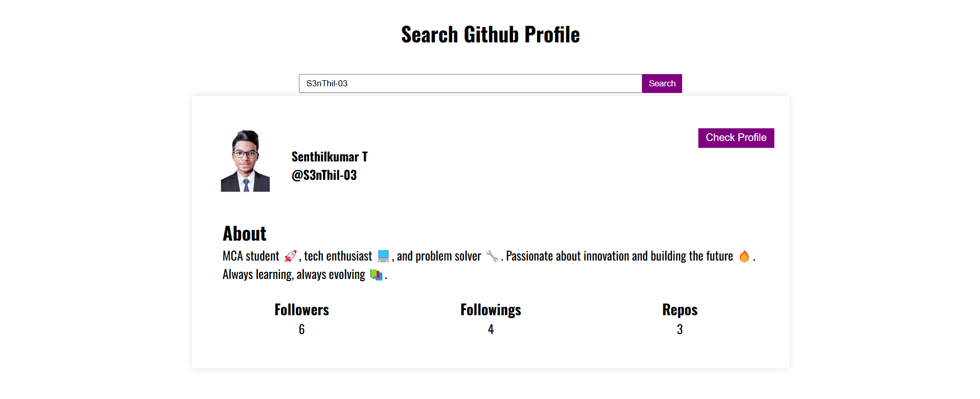Image resolution: width=980 pixels, height=399 pixels.
Task: Click the rocket emoji after MCA student
Action: click(290, 256)
